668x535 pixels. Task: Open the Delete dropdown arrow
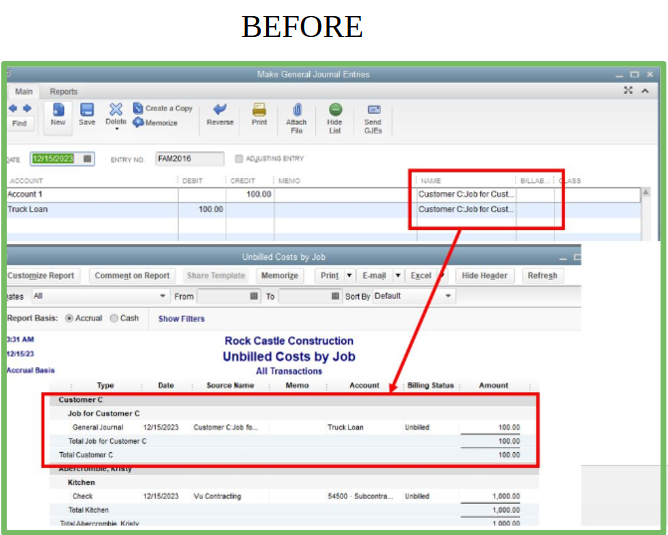[116, 129]
